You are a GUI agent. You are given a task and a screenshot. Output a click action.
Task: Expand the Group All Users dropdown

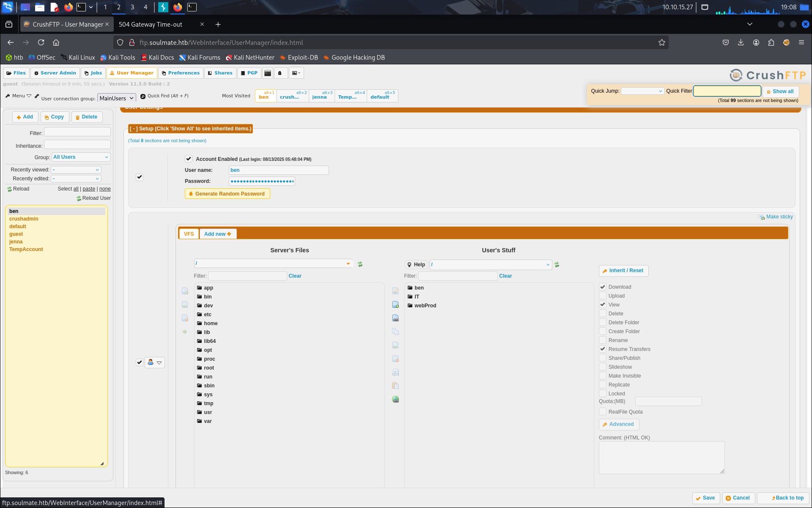(81, 157)
